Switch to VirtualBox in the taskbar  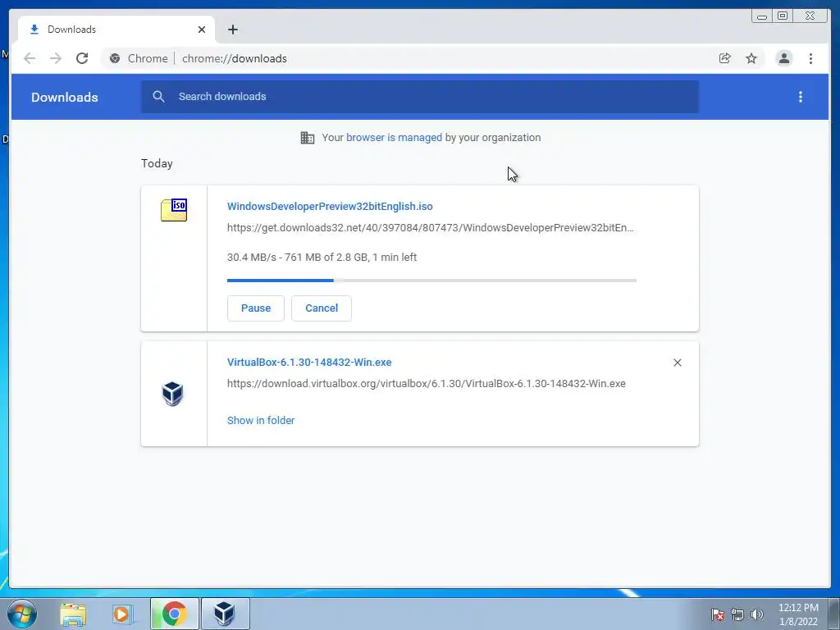click(225, 614)
